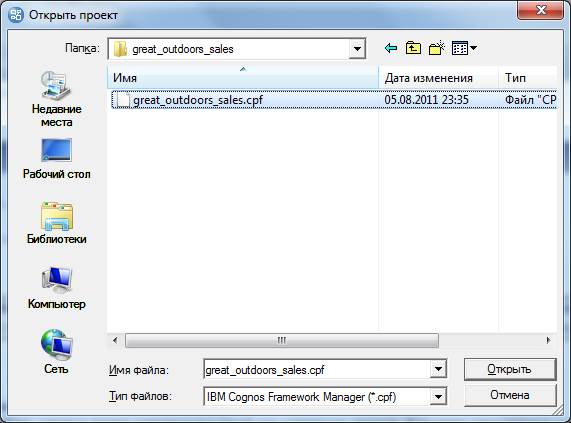Sort by the Имя column header
The height and width of the screenshot is (423, 571).
tap(243, 77)
